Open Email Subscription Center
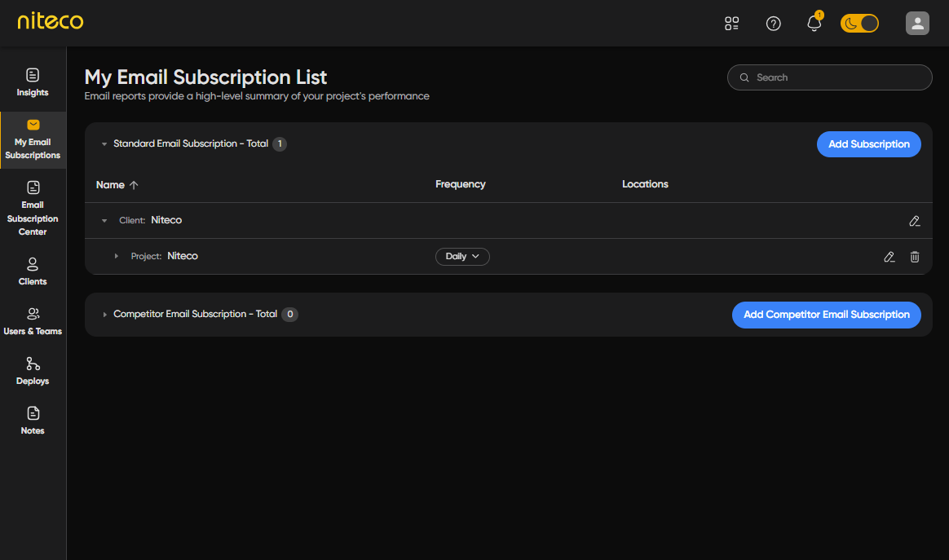 (33, 208)
